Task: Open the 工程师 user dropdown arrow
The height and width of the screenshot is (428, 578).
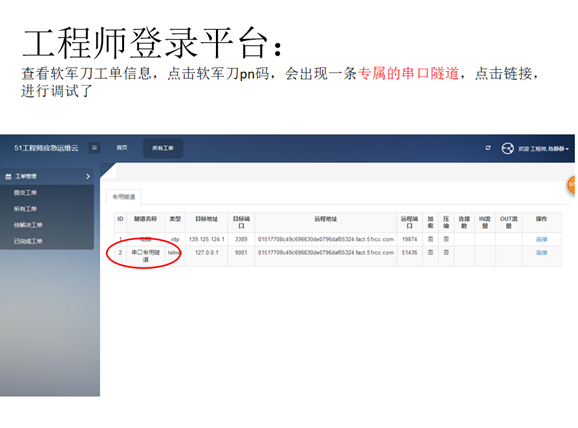Action: point(567,149)
